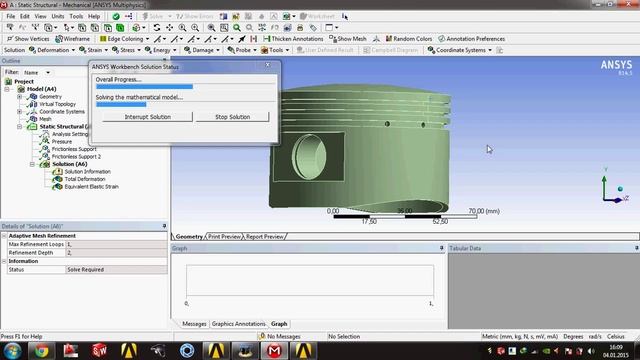This screenshot has height=360, width=640.
Task: Click the Windows Start button
Action: pos(12,351)
